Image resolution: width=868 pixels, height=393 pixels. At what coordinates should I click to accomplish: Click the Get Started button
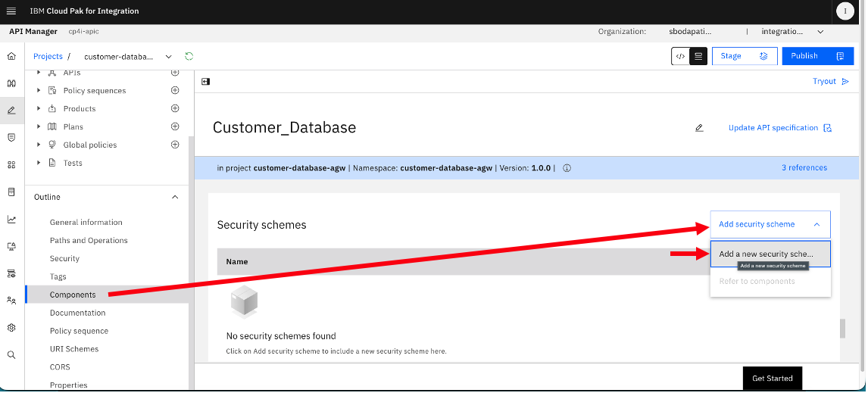point(773,379)
